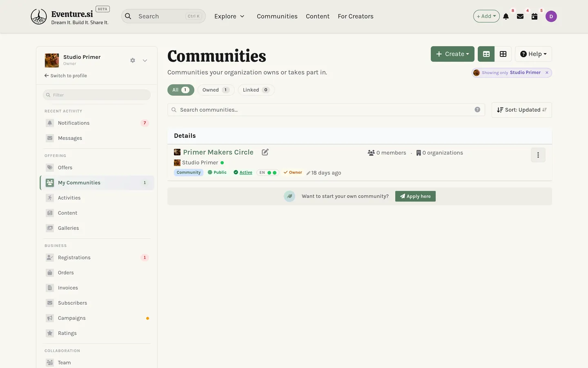
Task: Open Notifications in the sidebar
Action: (97, 123)
